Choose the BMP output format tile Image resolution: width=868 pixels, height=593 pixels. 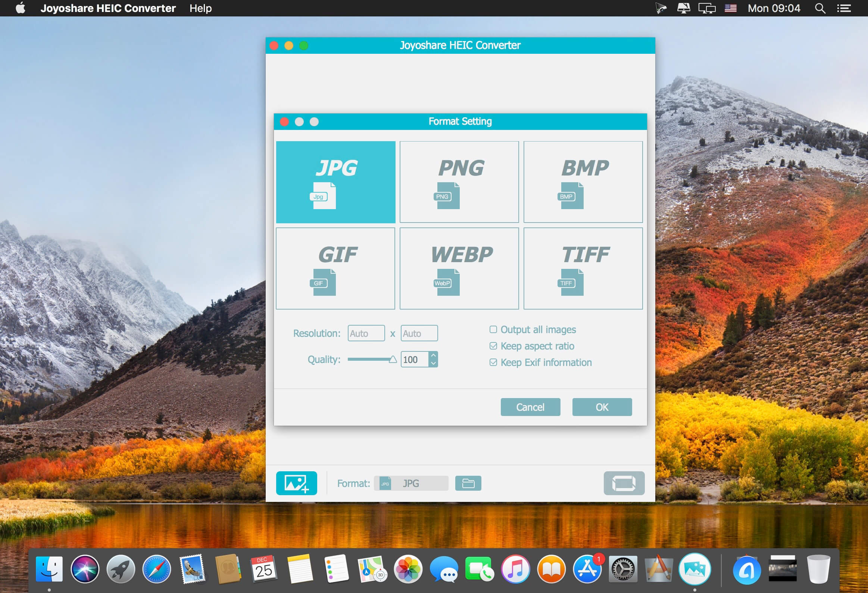pyautogui.click(x=583, y=182)
